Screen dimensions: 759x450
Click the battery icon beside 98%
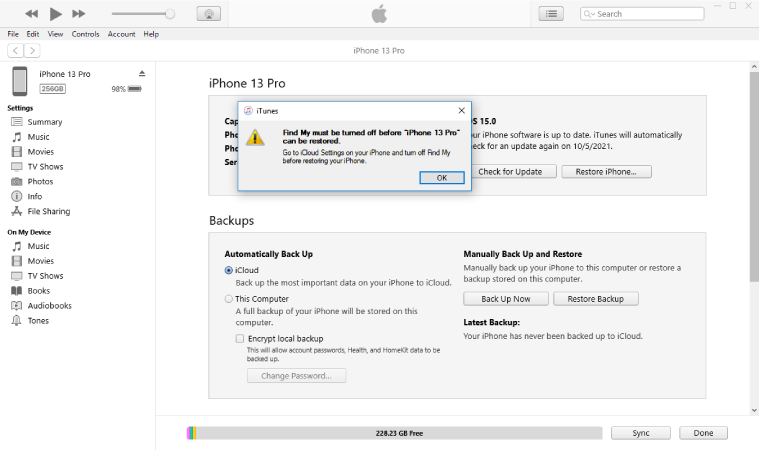click(135, 89)
